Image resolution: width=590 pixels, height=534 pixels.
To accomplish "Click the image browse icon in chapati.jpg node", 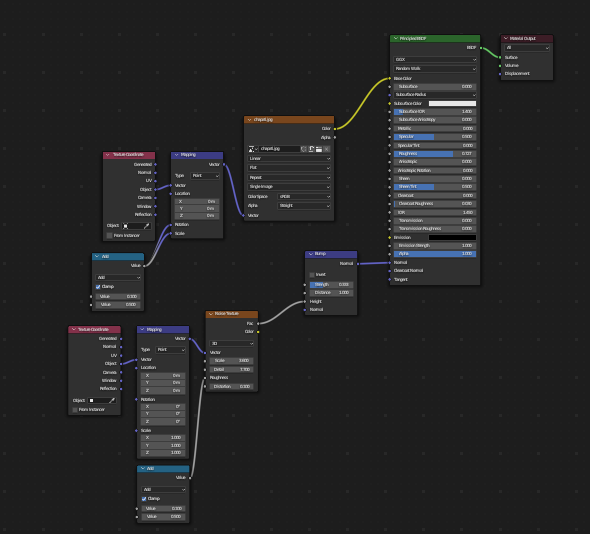I will tap(252, 149).
